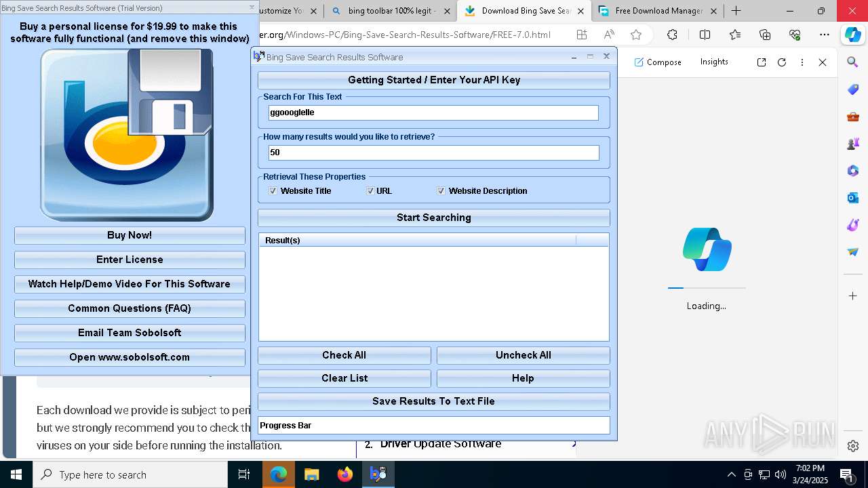Add this page to favorites star
This screenshot has width=868, height=488.
tap(635, 35)
